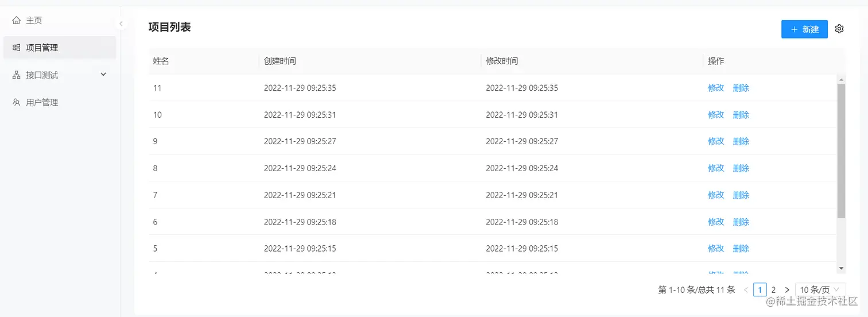Open table settings gear icon
868x317 pixels.
[x=839, y=29]
